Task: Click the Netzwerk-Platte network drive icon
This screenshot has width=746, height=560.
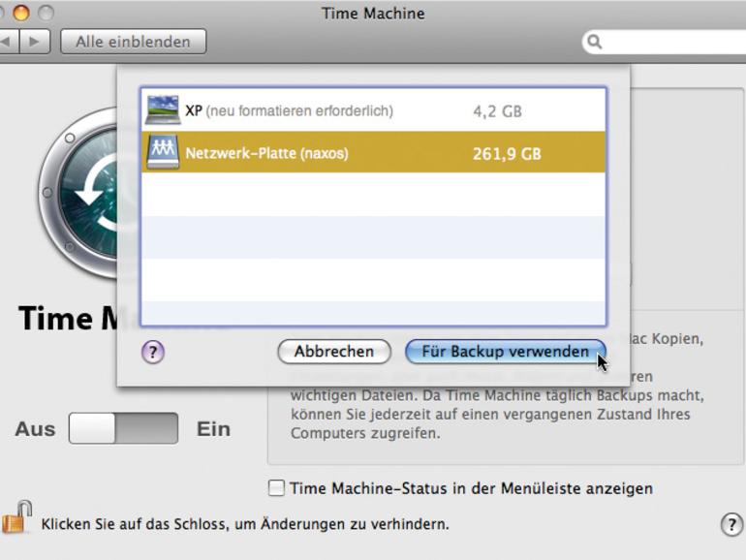Action: click(163, 152)
